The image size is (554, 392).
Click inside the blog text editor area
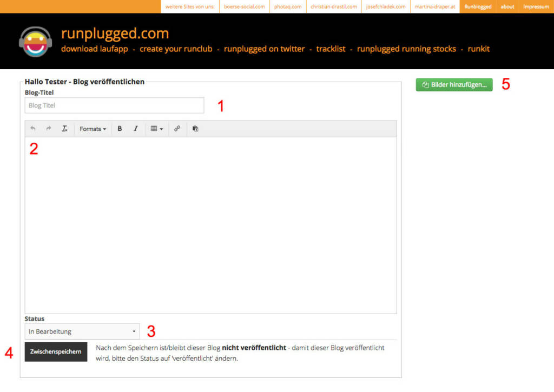coord(210,225)
